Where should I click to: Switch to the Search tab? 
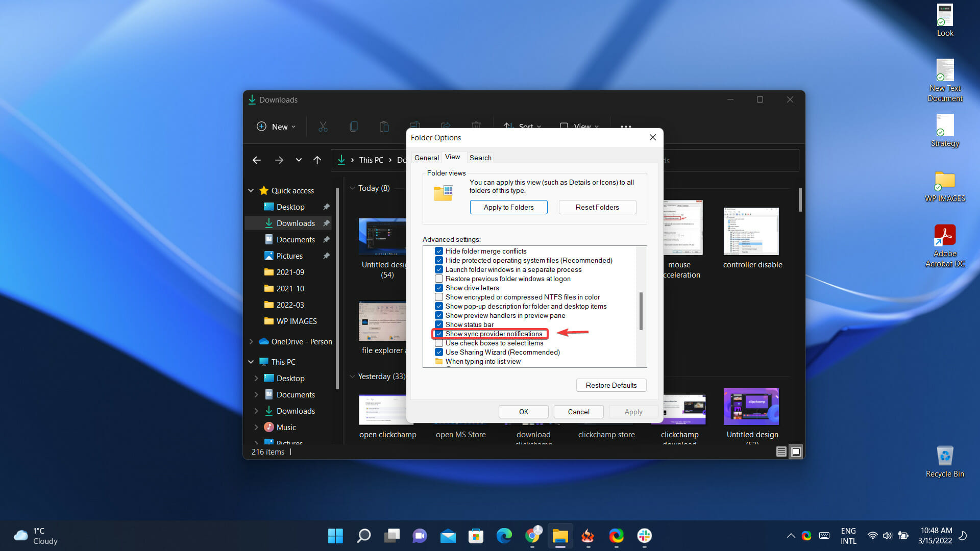click(x=480, y=158)
